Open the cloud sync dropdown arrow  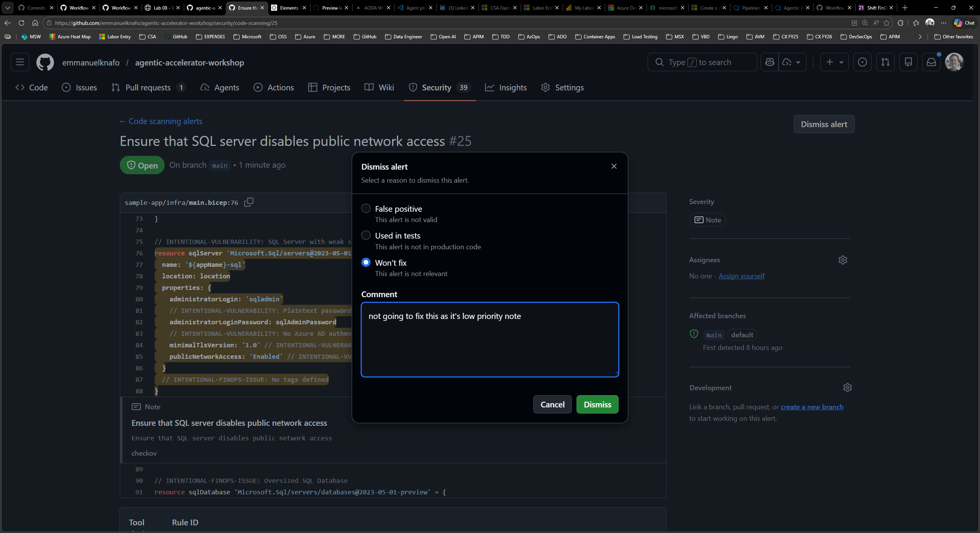tap(798, 62)
